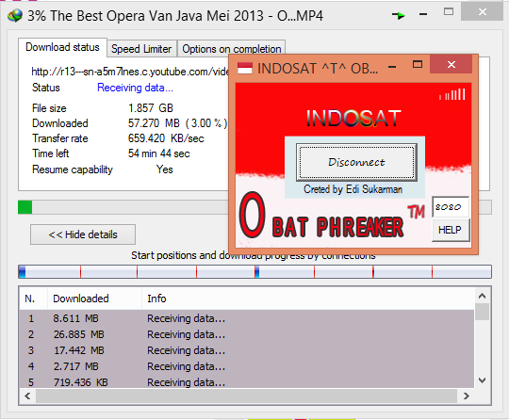Click the horizontal scrollbar thumb below connections

click(x=246, y=396)
